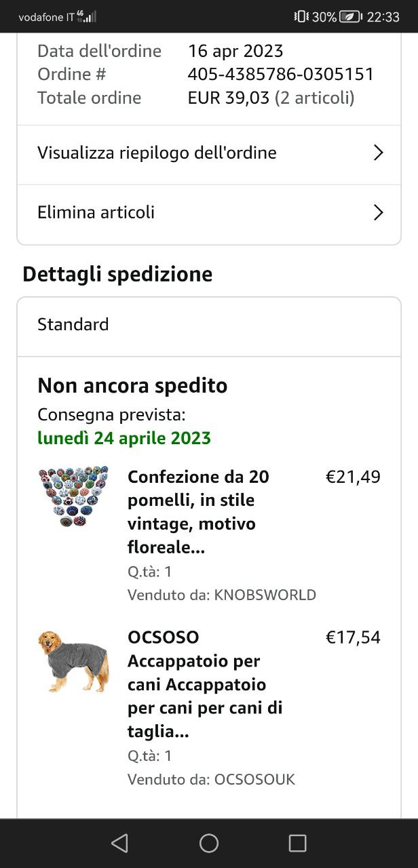Select the Elimina articoli row

tap(96, 213)
